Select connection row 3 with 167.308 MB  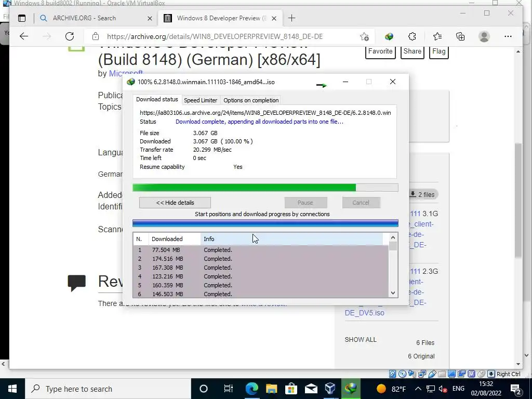pos(261,268)
